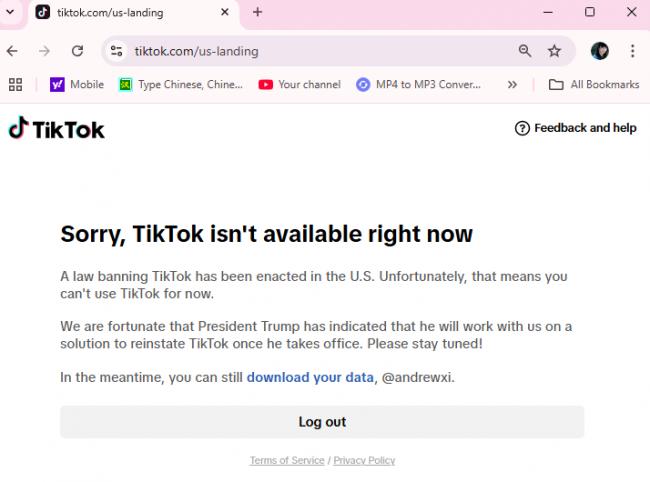
Task: Open the download your data link
Action: point(310,377)
